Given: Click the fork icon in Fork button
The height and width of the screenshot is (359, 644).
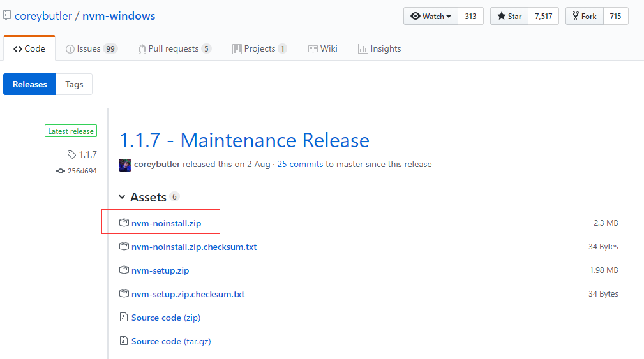Looking at the screenshot, I should tap(576, 16).
